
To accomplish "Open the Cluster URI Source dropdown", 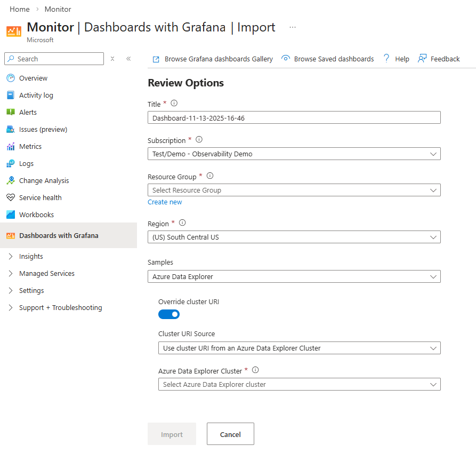I will pyautogui.click(x=300, y=348).
